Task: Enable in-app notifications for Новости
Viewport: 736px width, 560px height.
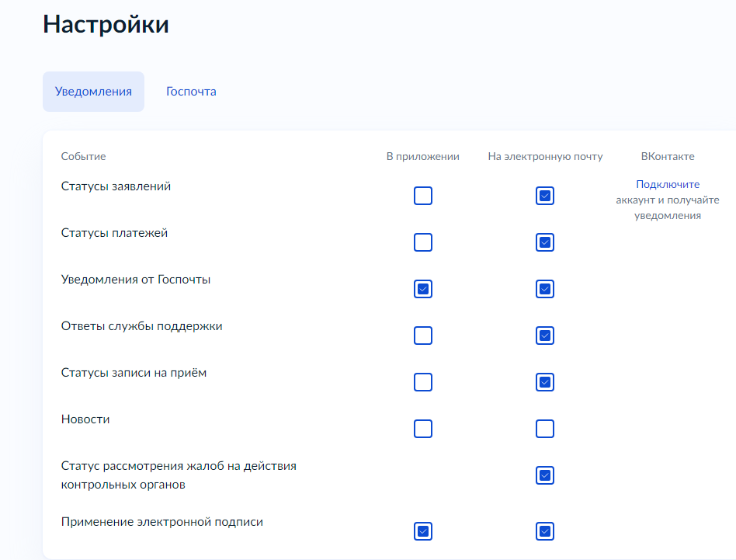Action: [x=423, y=429]
